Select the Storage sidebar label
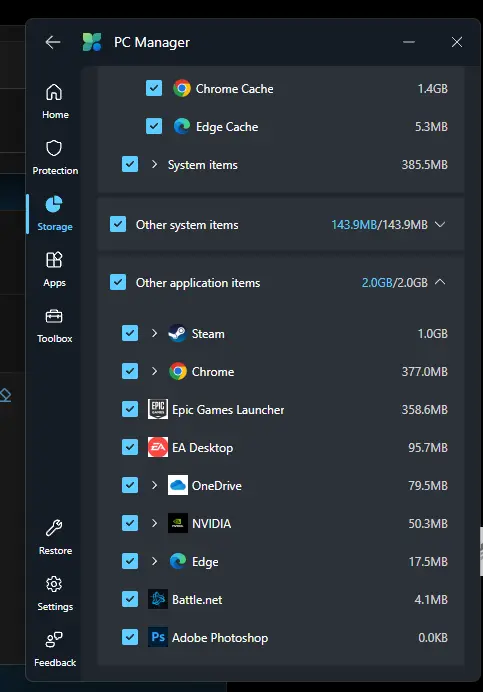The height and width of the screenshot is (692, 483). (55, 227)
